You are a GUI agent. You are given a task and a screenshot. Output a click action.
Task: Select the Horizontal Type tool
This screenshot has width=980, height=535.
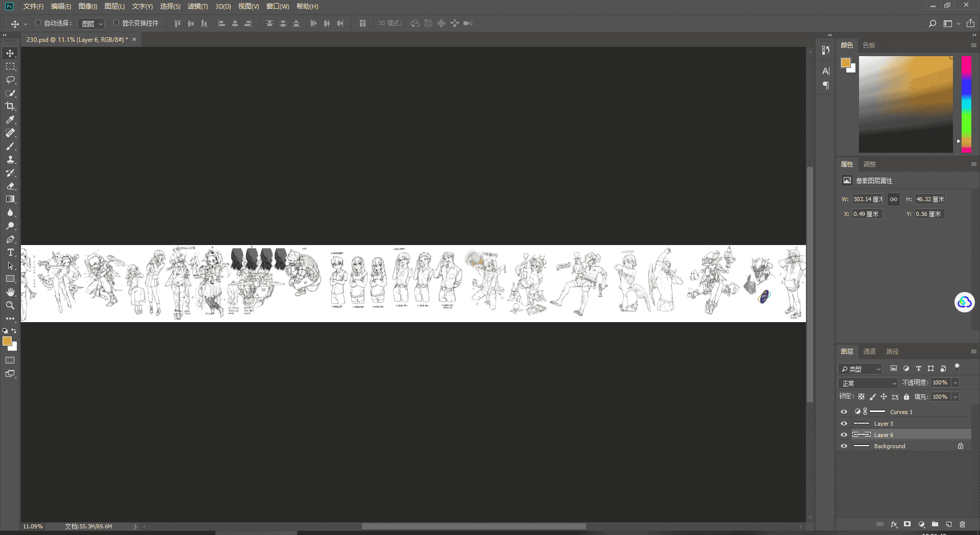[x=10, y=252]
